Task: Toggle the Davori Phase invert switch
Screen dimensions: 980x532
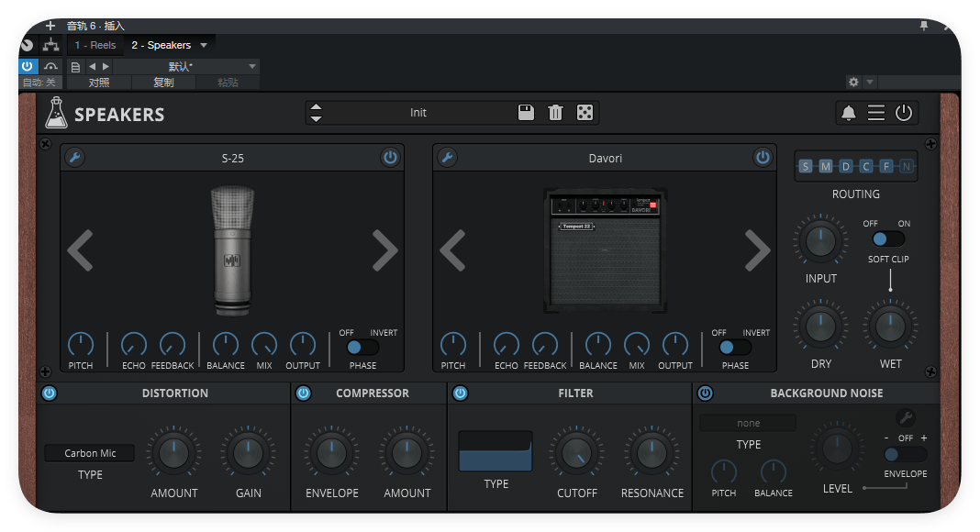Action: (x=735, y=347)
